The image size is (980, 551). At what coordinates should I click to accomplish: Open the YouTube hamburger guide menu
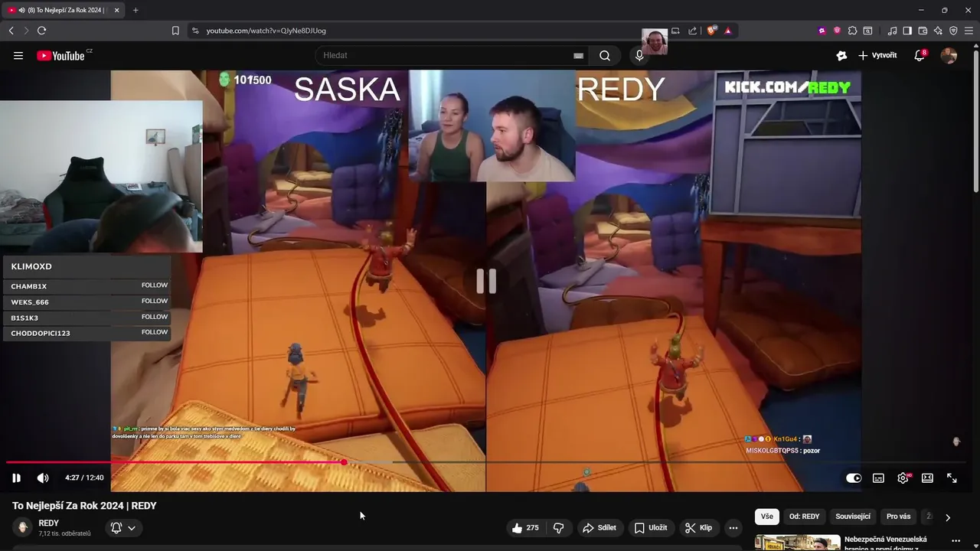pos(18,55)
